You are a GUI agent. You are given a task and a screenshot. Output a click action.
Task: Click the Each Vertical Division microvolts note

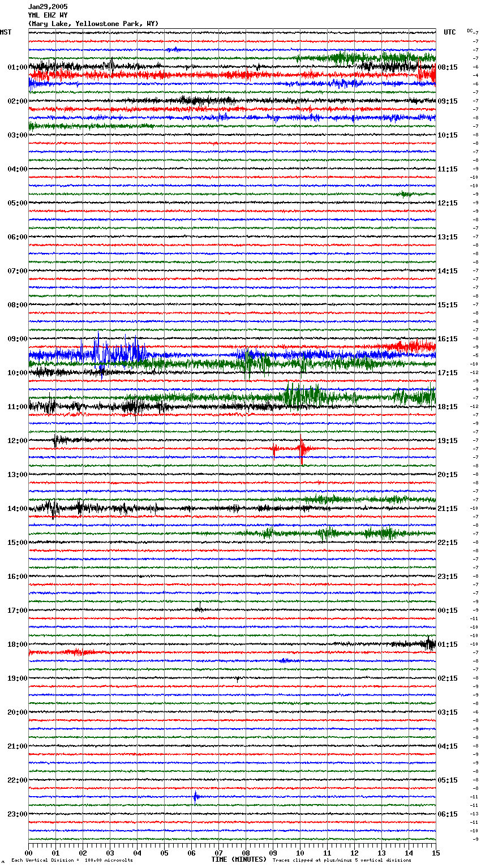(72, 861)
